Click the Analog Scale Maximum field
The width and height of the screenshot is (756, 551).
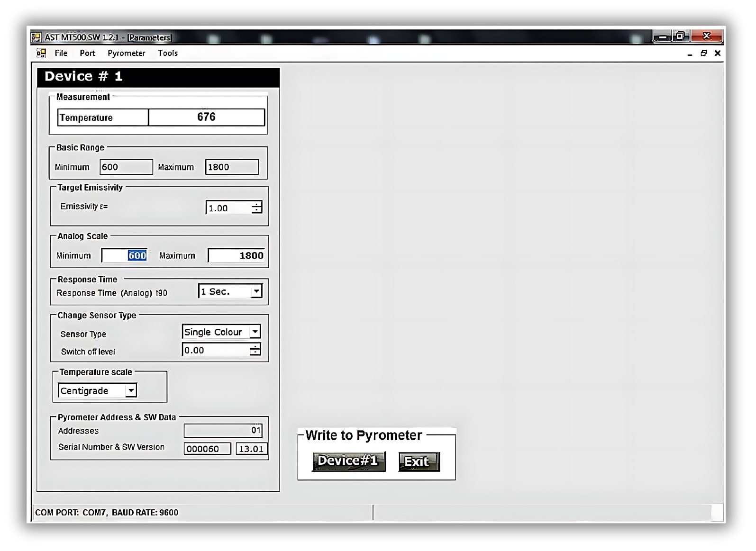(236, 255)
